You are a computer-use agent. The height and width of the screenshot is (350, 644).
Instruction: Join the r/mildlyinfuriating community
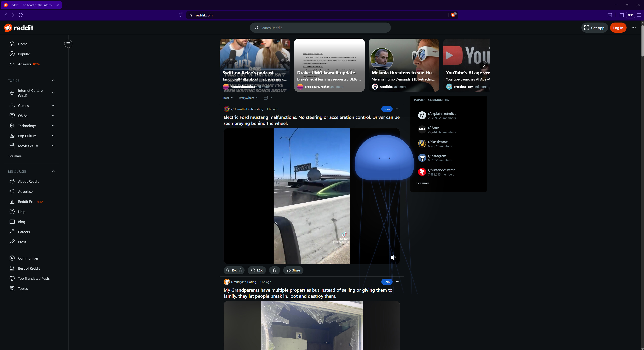pos(387,282)
